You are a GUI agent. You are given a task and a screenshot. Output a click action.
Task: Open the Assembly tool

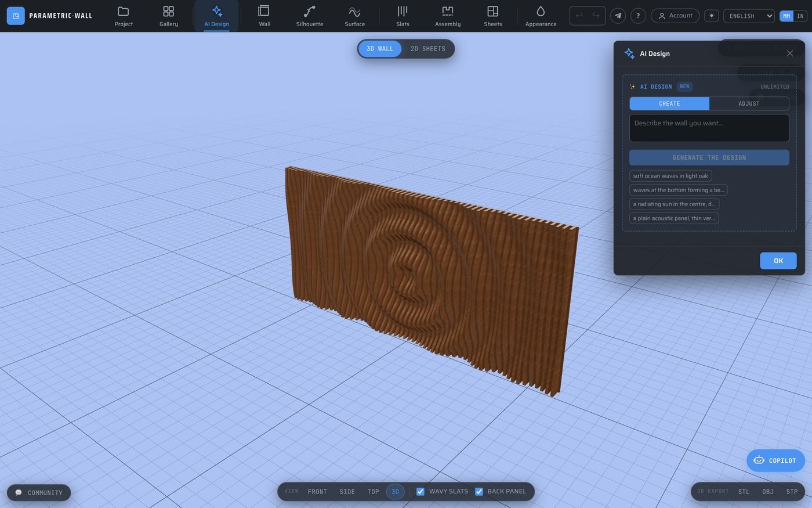[x=448, y=16]
